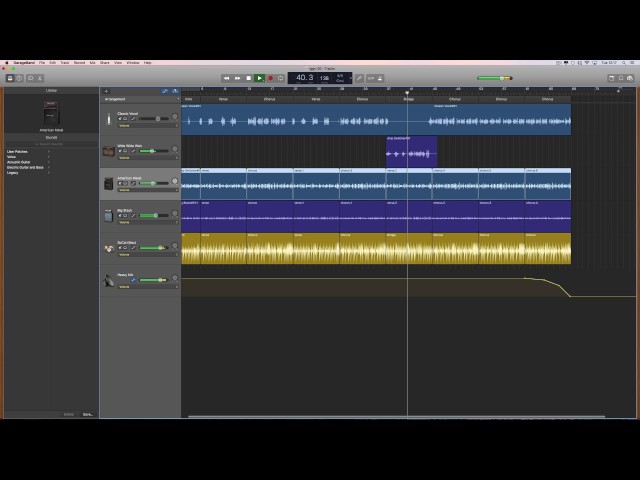Click the Search Sounds field in Library
This screenshot has height=480, width=640.
pyautogui.click(x=51, y=144)
